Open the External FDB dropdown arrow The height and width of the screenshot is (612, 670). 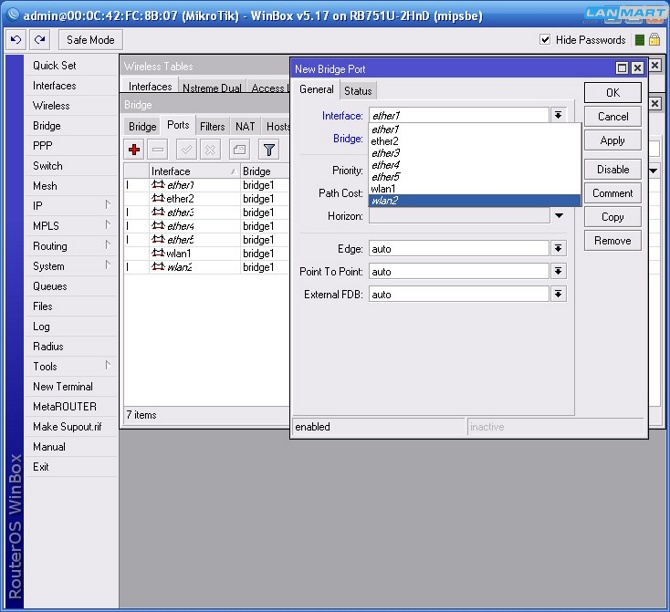(558, 294)
